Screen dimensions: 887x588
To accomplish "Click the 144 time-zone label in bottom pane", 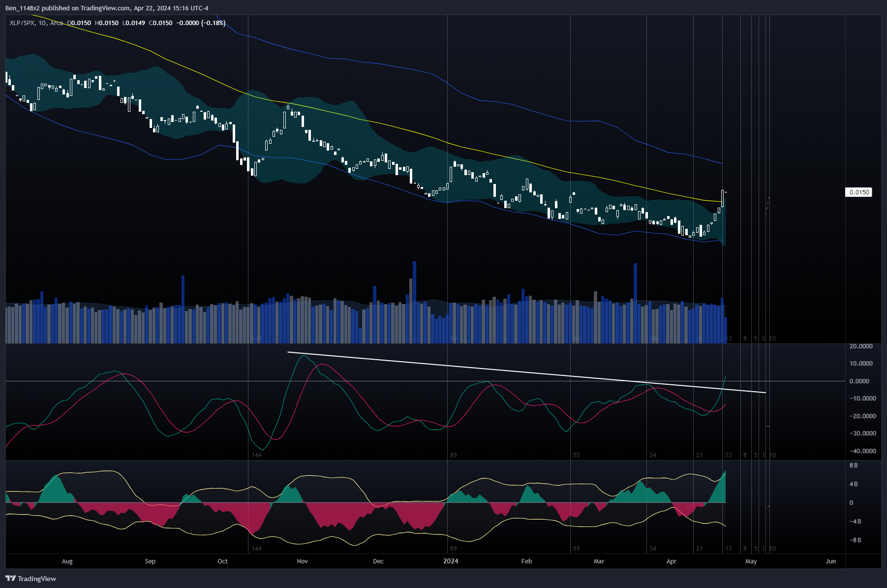I will pyautogui.click(x=257, y=549).
